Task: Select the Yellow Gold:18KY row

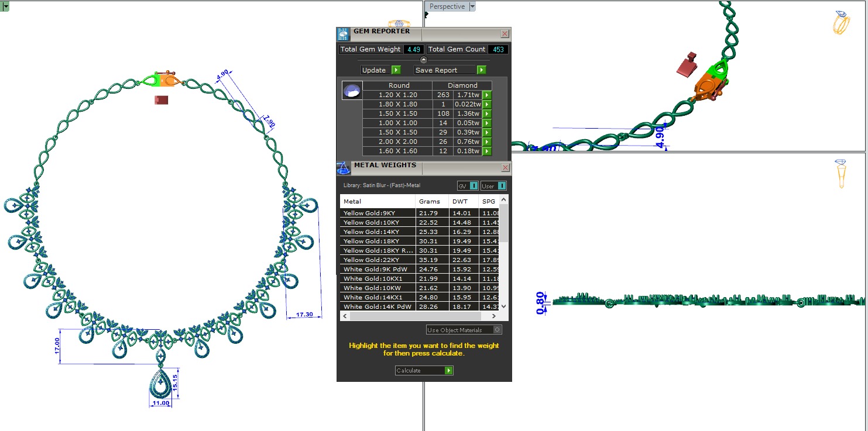Action: coord(378,241)
